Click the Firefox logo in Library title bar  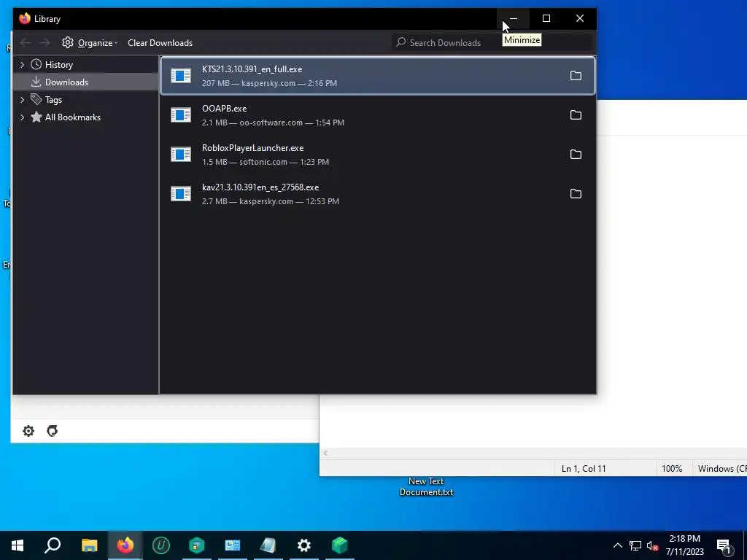[24, 18]
